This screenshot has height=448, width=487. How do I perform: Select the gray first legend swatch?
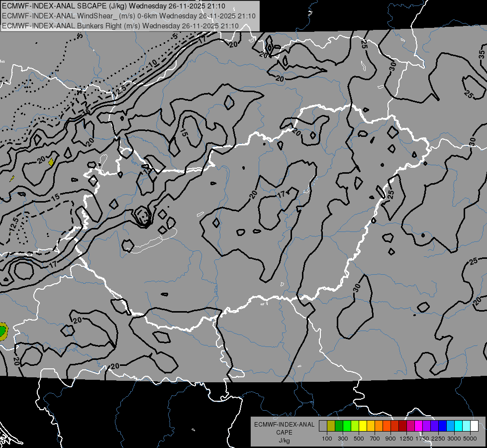[x=323, y=426]
